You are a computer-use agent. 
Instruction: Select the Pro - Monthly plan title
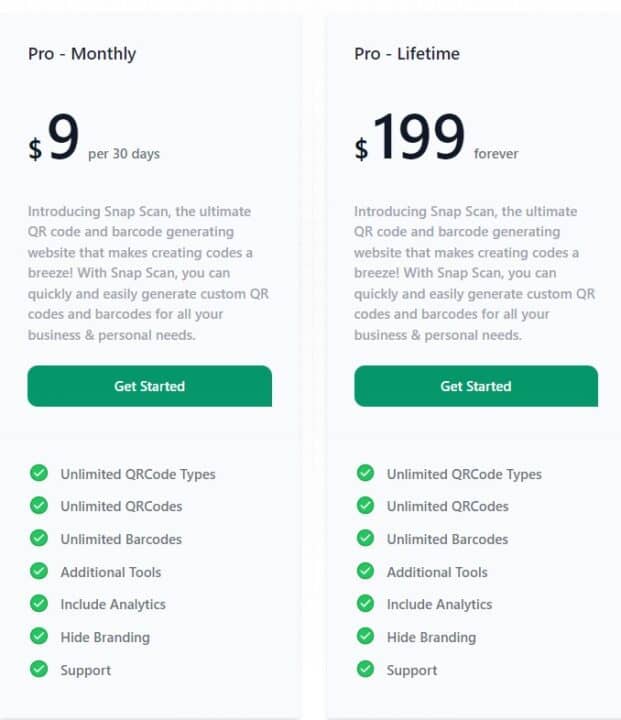pos(82,54)
